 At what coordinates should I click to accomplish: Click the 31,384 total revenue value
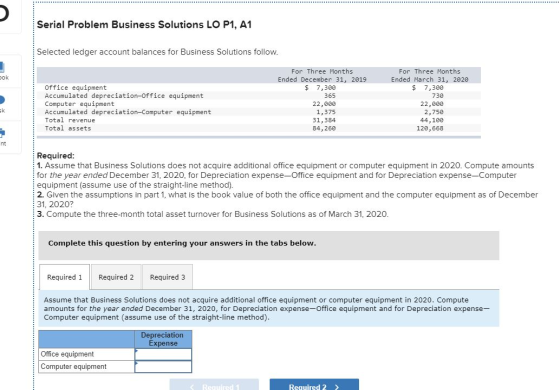(x=324, y=120)
